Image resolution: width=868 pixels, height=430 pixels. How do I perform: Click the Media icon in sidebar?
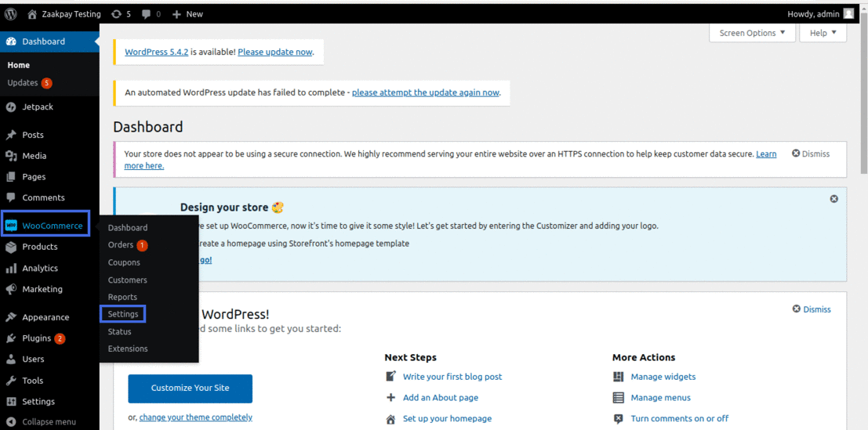10,156
